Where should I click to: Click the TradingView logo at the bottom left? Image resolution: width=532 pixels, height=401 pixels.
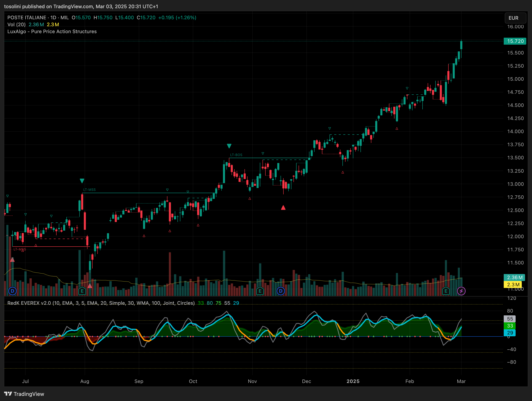pos(24,394)
